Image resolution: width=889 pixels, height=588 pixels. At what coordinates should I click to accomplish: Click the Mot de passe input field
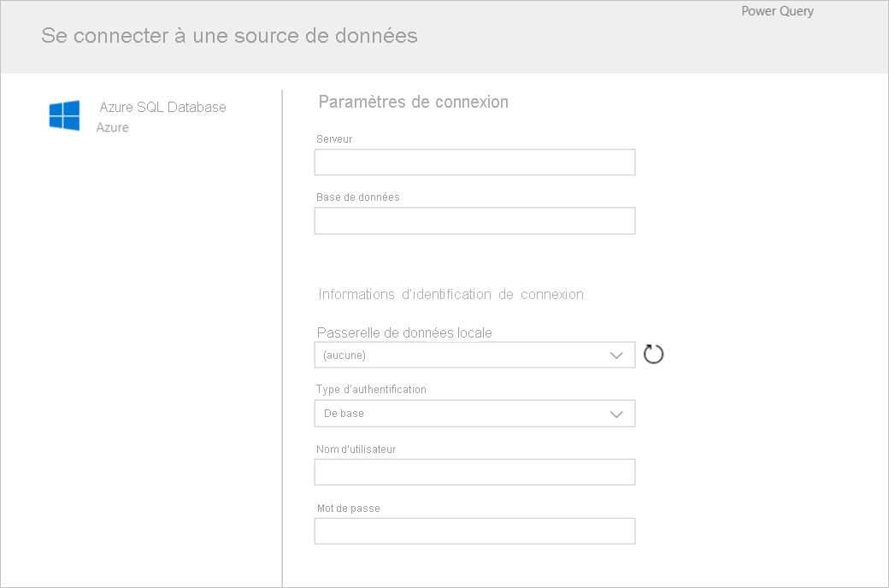click(x=474, y=530)
